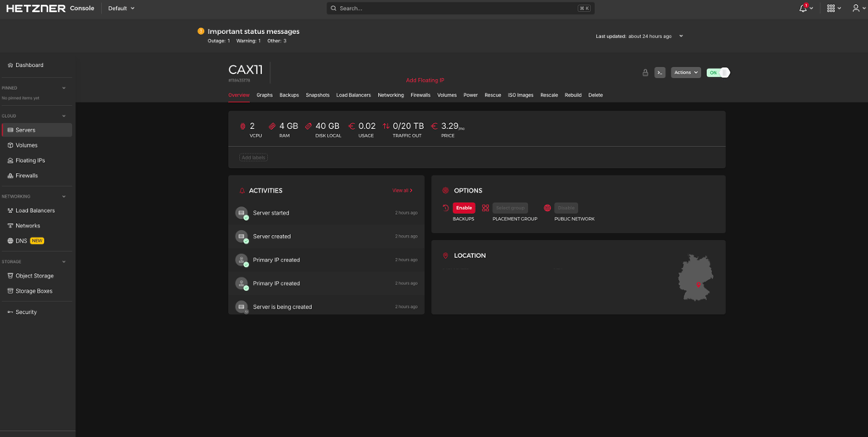The width and height of the screenshot is (868, 437).
Task: Collapse the Networking sidebar section
Action: tap(64, 197)
